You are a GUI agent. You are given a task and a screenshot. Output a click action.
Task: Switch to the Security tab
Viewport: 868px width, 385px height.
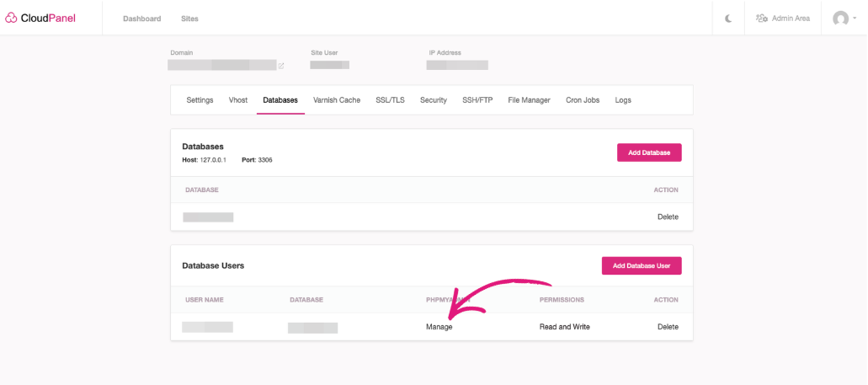pos(434,100)
